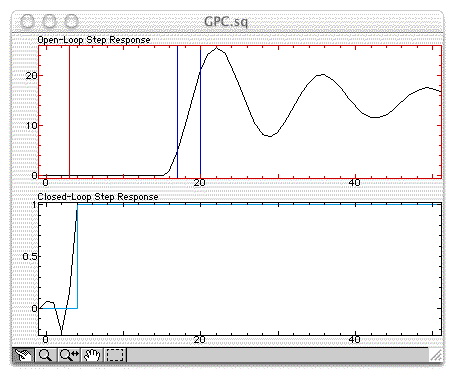Click the '20' x-axis label of closed-loop plot

pos(199,340)
